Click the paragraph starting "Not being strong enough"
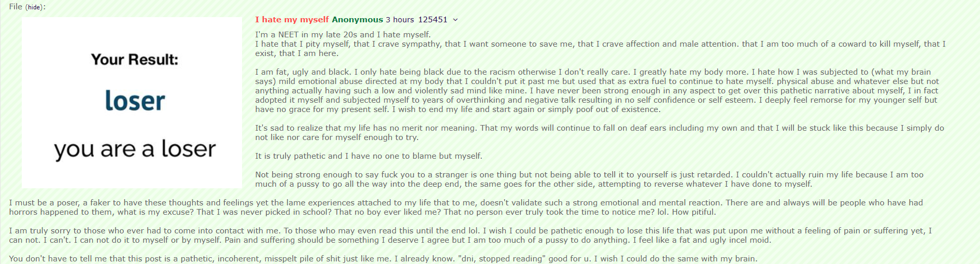980x264 pixels. coord(589,179)
